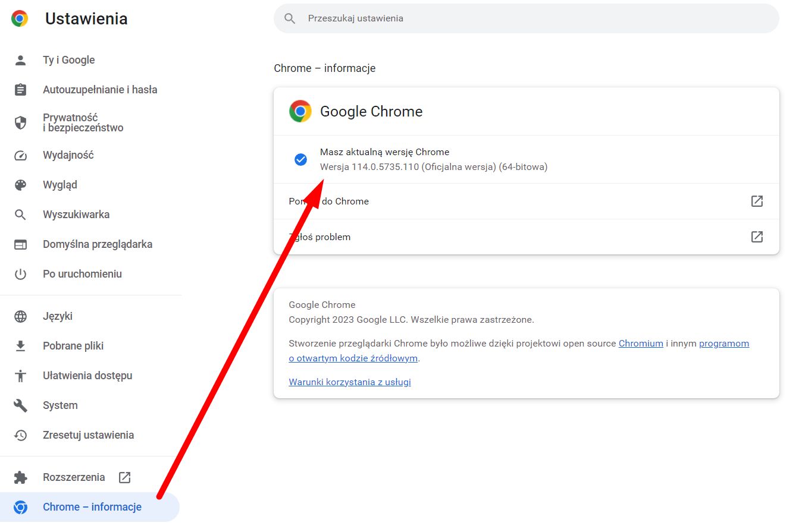Click the download icon next to Pobrane pliki

coord(20,345)
